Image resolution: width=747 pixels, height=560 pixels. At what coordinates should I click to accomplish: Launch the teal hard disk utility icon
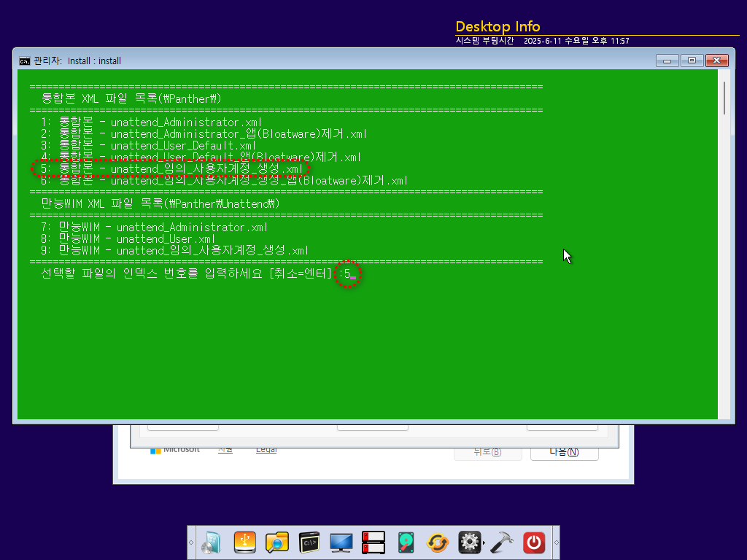406,542
